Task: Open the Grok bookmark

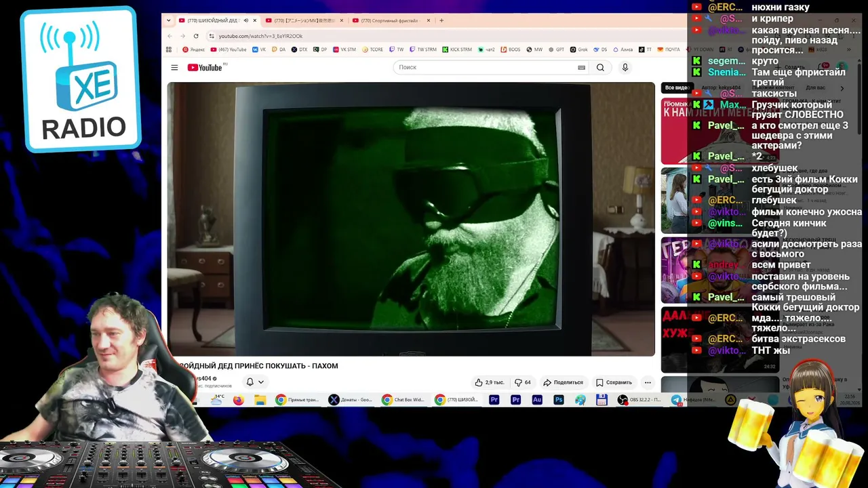Action: coord(578,49)
